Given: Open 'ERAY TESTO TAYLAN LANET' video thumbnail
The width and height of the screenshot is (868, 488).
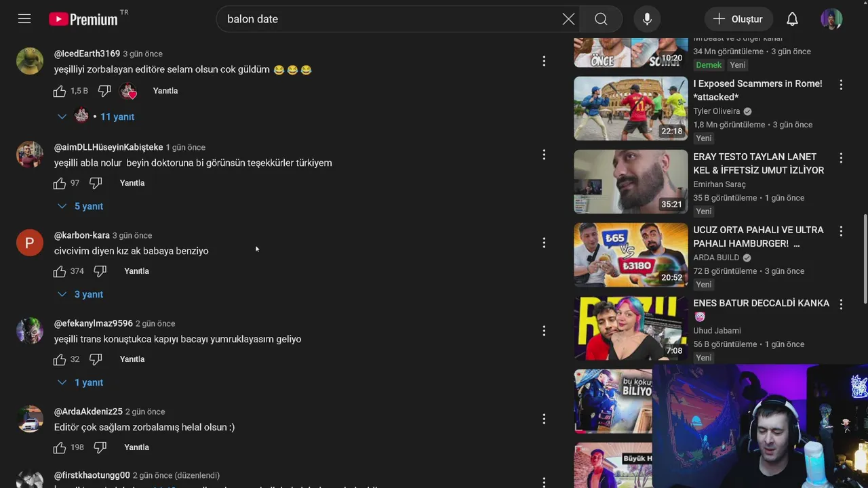Looking at the screenshot, I should [631, 182].
